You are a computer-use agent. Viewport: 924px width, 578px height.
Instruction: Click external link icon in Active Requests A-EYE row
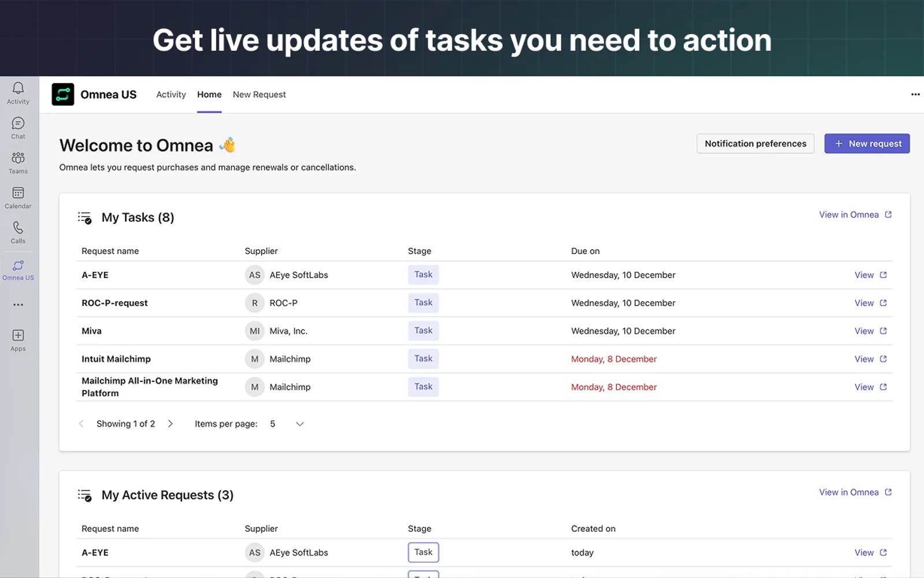pyautogui.click(x=883, y=552)
